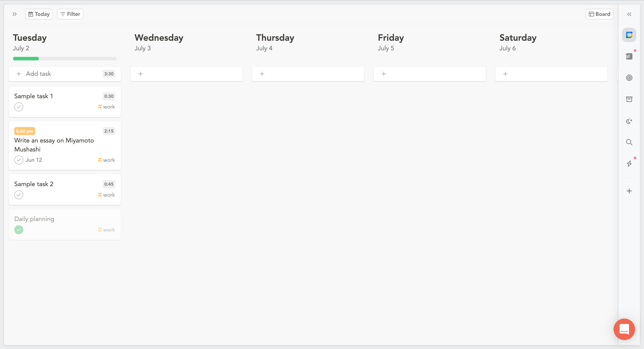Open the Todoist integration icon
The height and width of the screenshot is (349, 644).
coord(629,57)
